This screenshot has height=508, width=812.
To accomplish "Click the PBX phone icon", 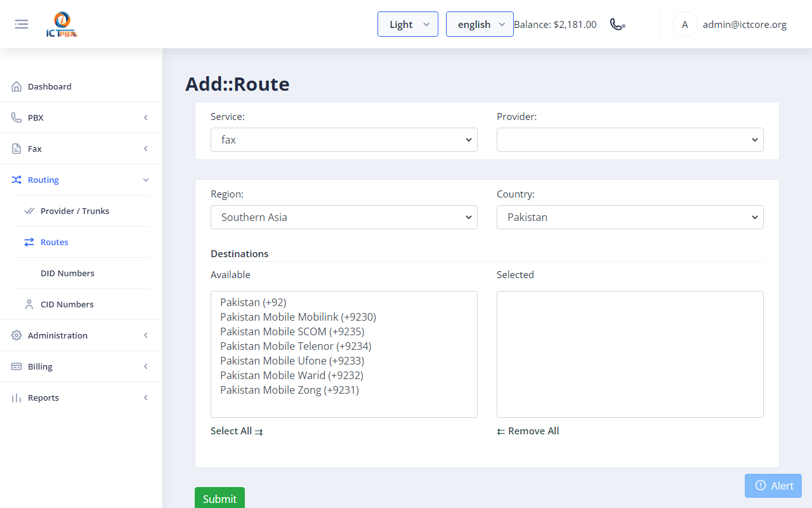I will [x=16, y=117].
